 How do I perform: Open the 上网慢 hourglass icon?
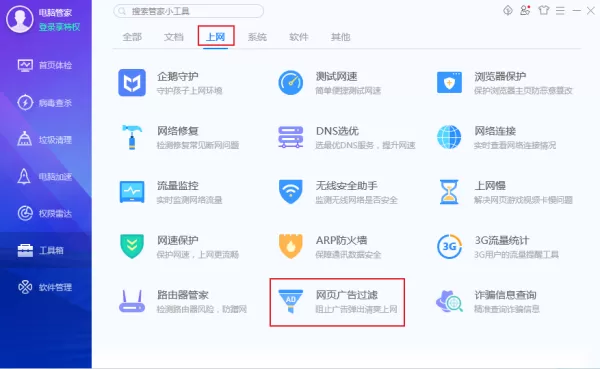[449, 192]
